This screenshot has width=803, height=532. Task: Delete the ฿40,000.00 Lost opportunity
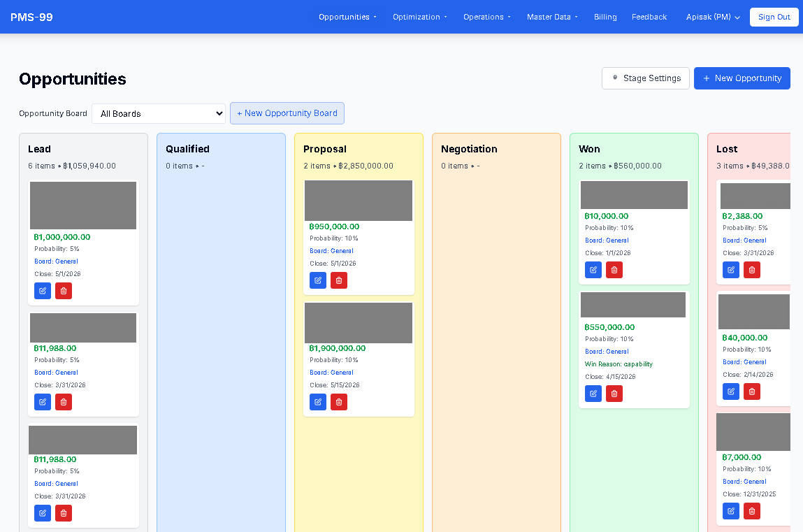[x=751, y=391]
